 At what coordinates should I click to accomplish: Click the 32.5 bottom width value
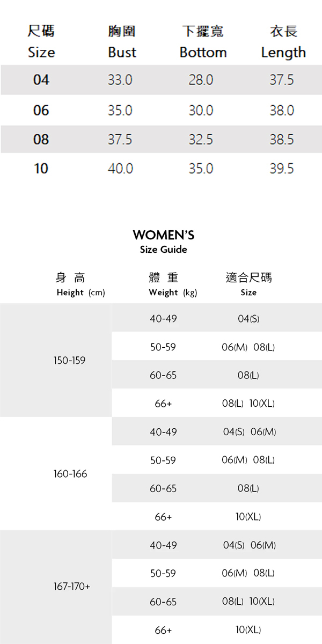[x=201, y=140]
